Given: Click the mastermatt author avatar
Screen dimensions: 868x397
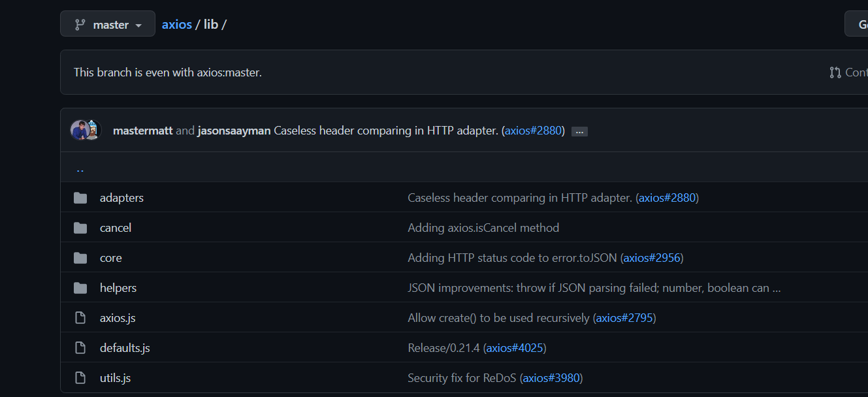Looking at the screenshot, I should tap(80, 130).
